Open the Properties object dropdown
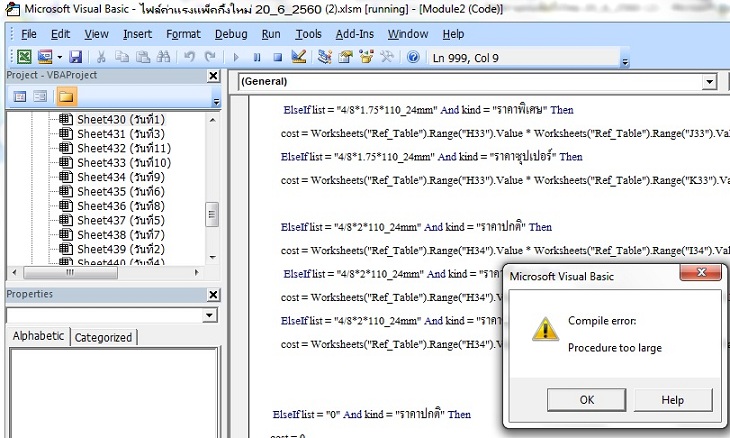 [209, 315]
